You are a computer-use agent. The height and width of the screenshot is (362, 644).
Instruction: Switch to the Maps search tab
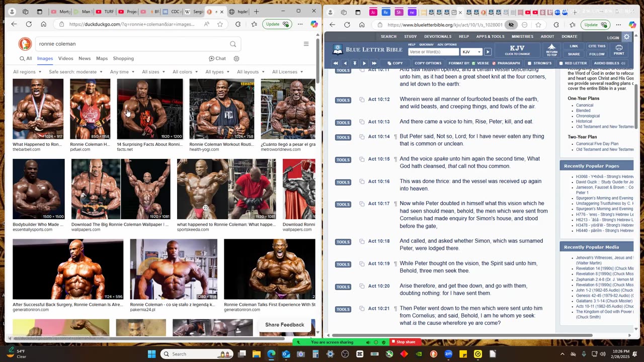[102, 58]
